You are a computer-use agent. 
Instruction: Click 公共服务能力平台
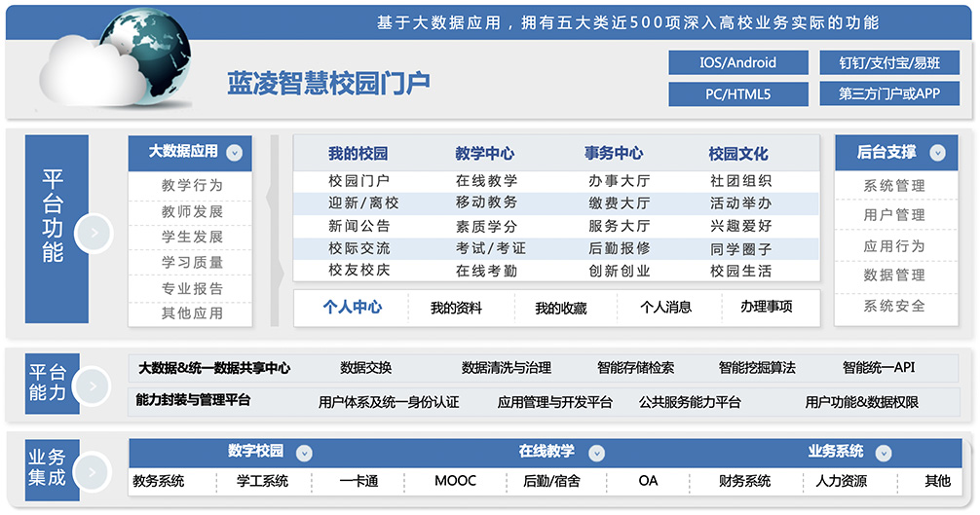pyautogui.click(x=690, y=403)
